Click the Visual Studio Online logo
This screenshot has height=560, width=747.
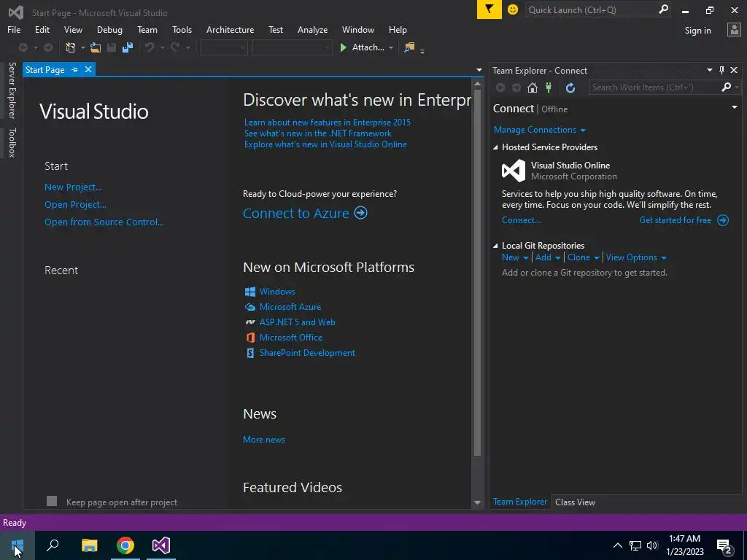click(x=514, y=171)
